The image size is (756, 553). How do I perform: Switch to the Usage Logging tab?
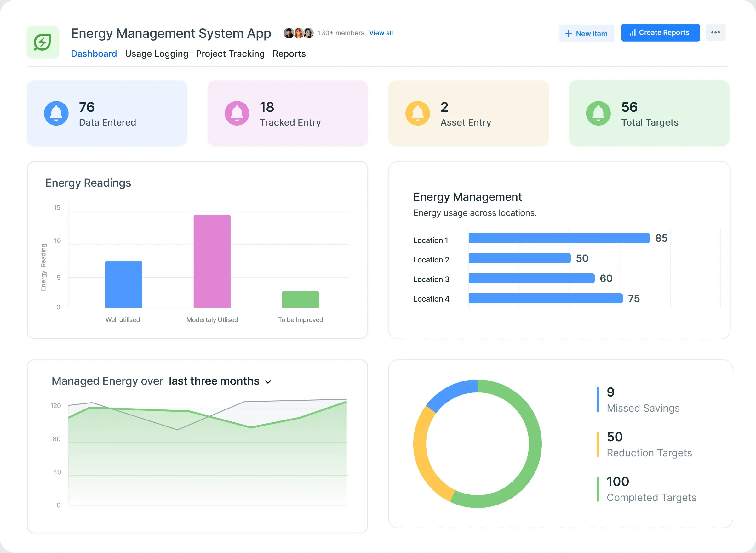click(157, 54)
